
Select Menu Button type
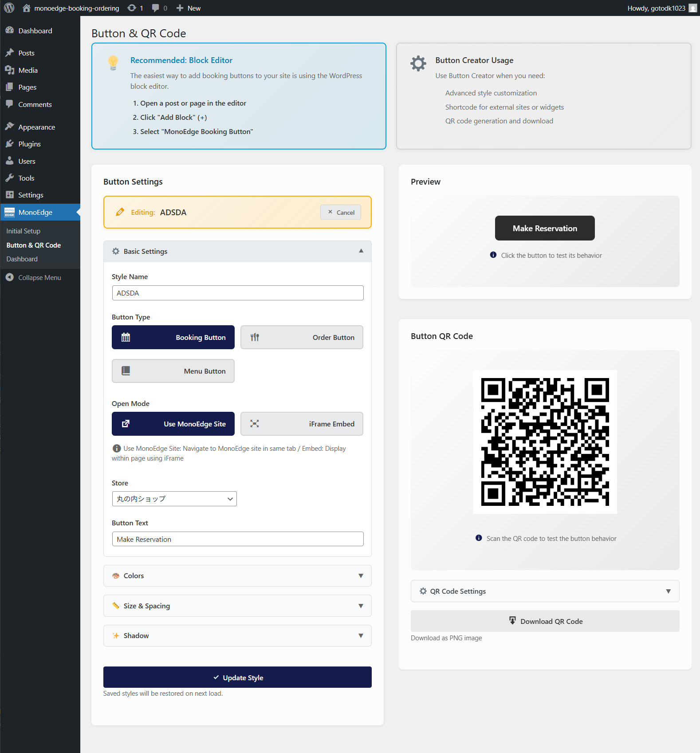(x=173, y=371)
